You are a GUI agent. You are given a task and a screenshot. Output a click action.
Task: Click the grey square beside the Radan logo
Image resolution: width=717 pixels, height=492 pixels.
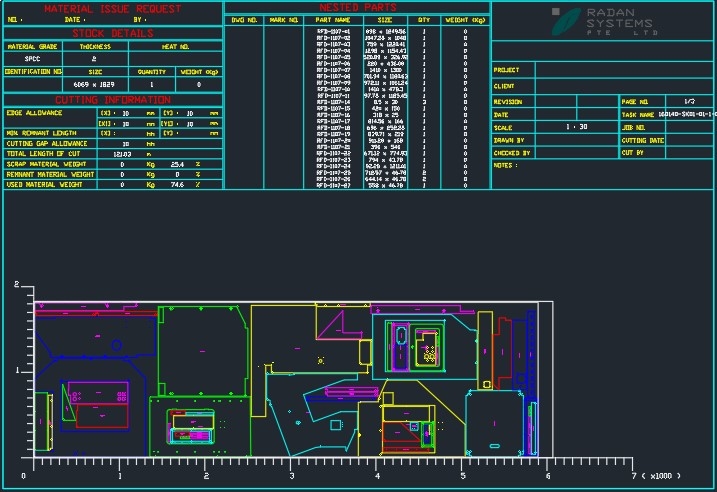pyautogui.click(x=555, y=12)
